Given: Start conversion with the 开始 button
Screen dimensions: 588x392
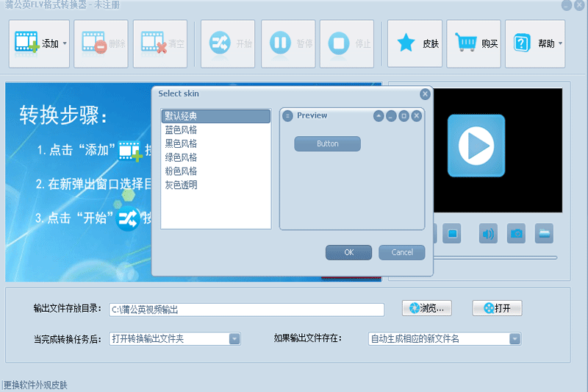Looking at the screenshot, I should tap(228, 44).
